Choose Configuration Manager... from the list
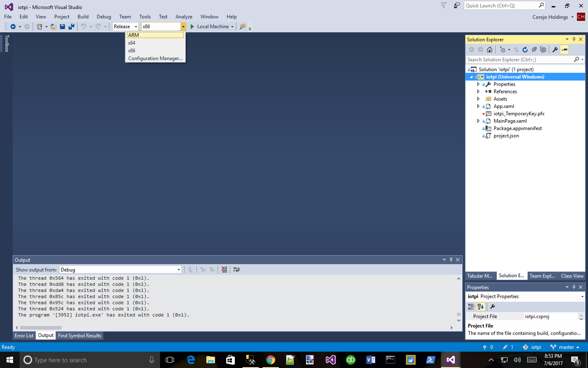 [x=155, y=58]
